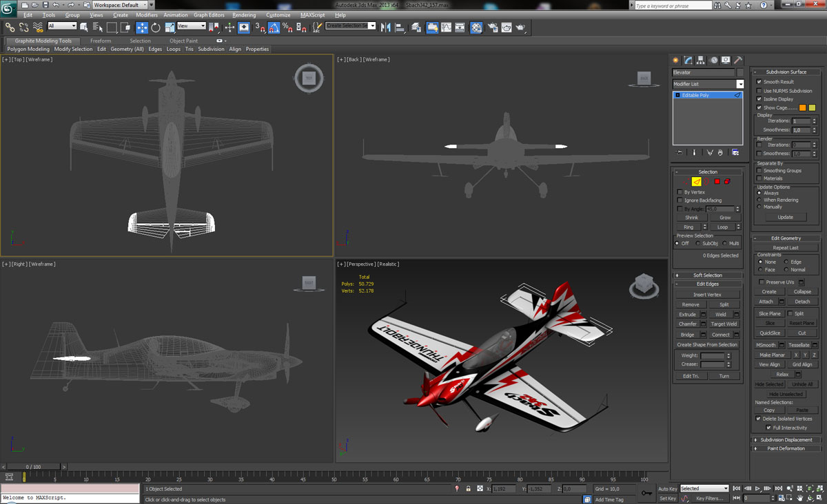Click the Chamfer button in Edit Edges
The image size is (827, 504).
click(687, 324)
